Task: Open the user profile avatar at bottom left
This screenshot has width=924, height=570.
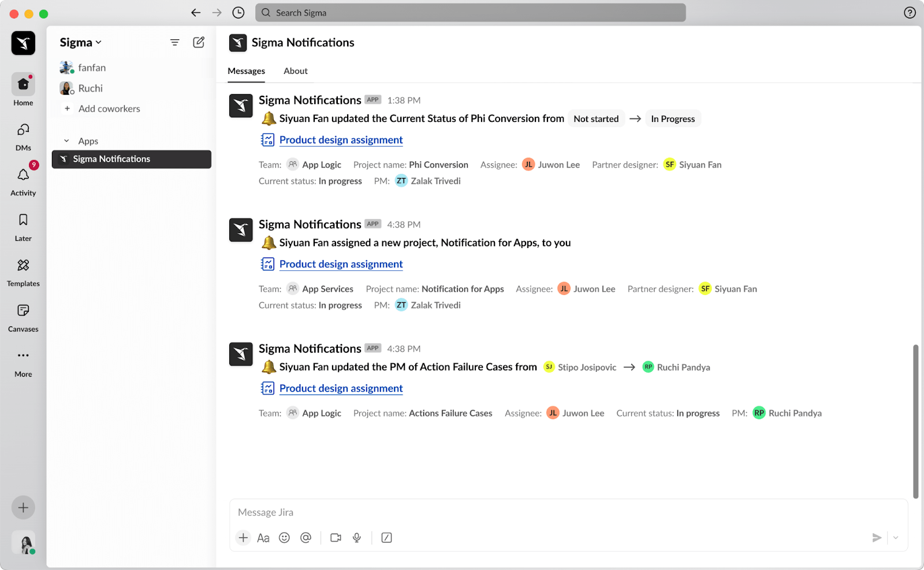Action: point(24,543)
